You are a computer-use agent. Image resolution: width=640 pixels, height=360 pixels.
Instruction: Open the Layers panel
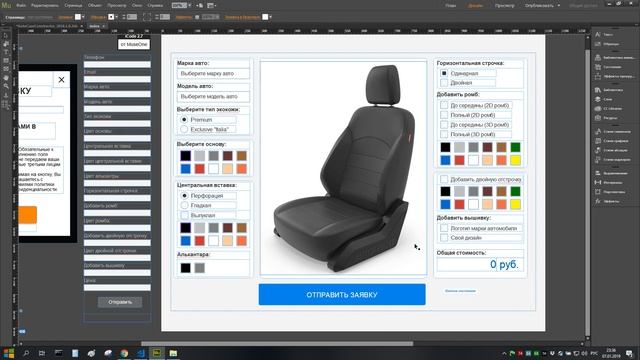click(604, 99)
